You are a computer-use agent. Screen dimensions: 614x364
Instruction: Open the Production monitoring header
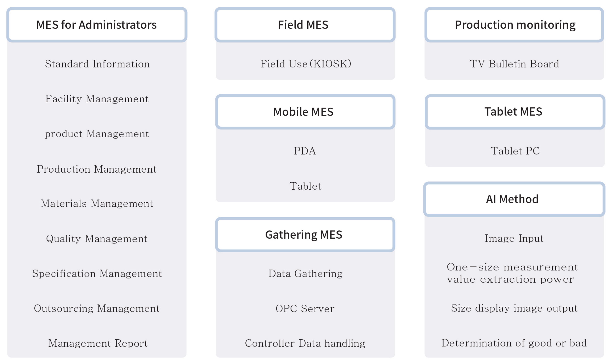click(x=514, y=25)
